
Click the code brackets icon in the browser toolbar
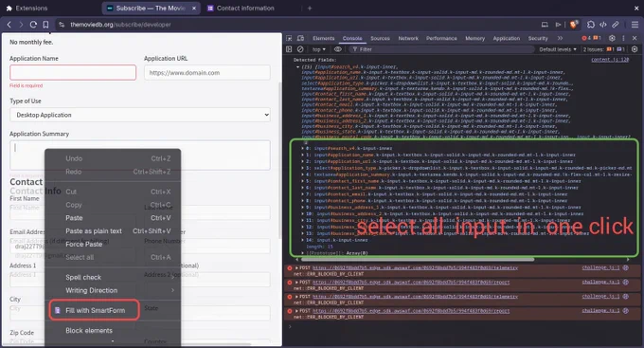[603, 25]
